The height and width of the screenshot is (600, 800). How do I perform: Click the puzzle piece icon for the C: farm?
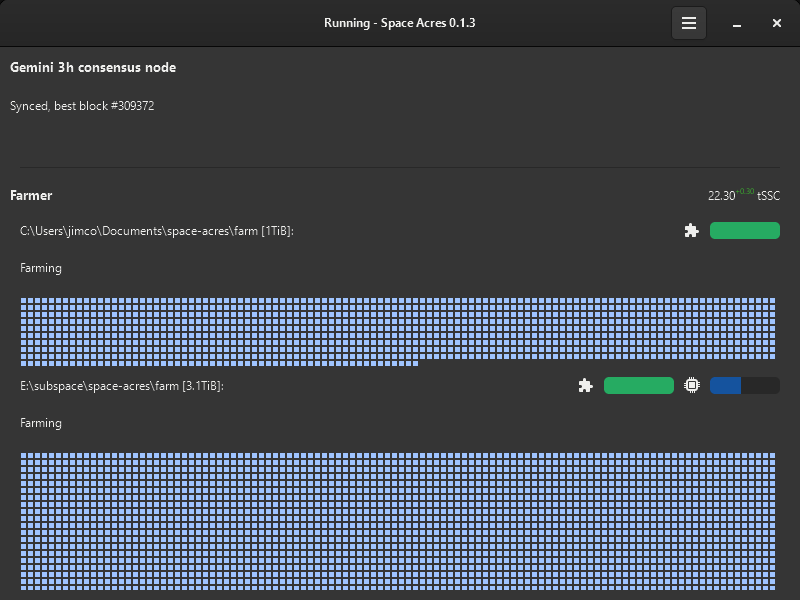(691, 231)
